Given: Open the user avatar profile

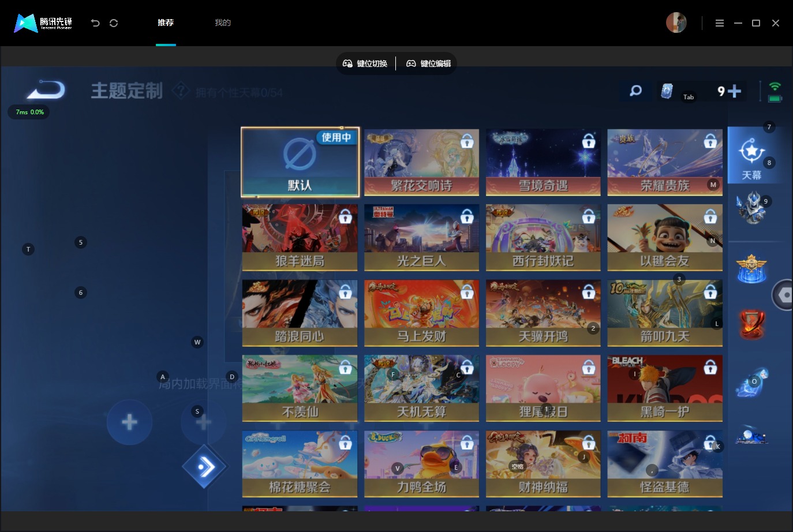Looking at the screenshot, I should (x=676, y=23).
